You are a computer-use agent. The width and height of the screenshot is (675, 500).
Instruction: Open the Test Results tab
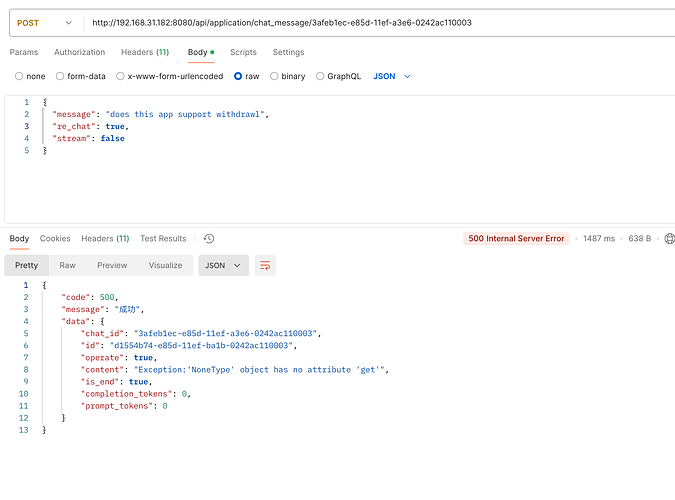tap(163, 239)
